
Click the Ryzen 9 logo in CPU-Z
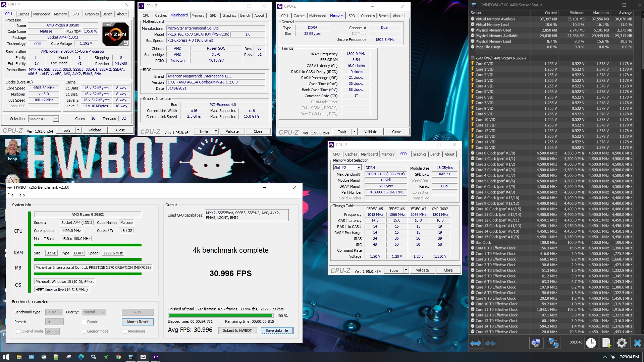click(115, 34)
